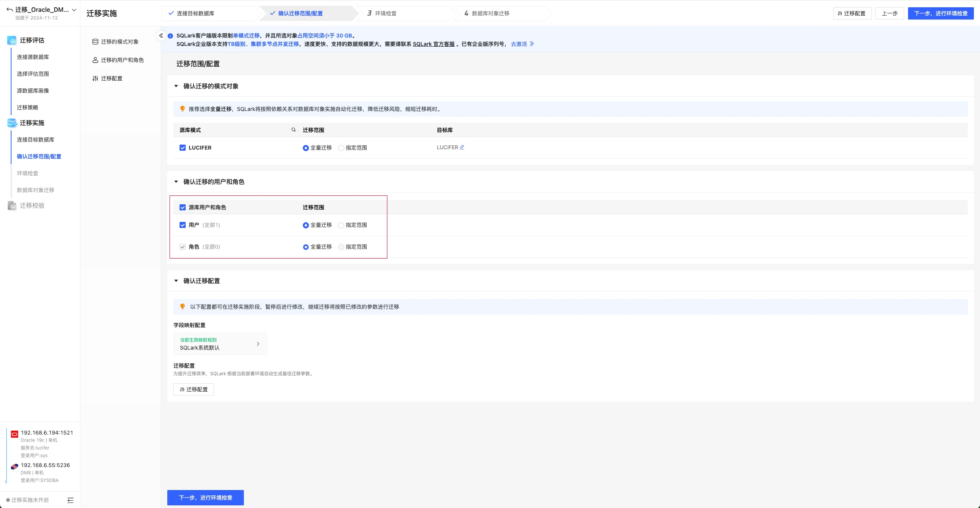This screenshot has height=508, width=980.
Task: Click the DM8 target database icon
Action: 15,466
